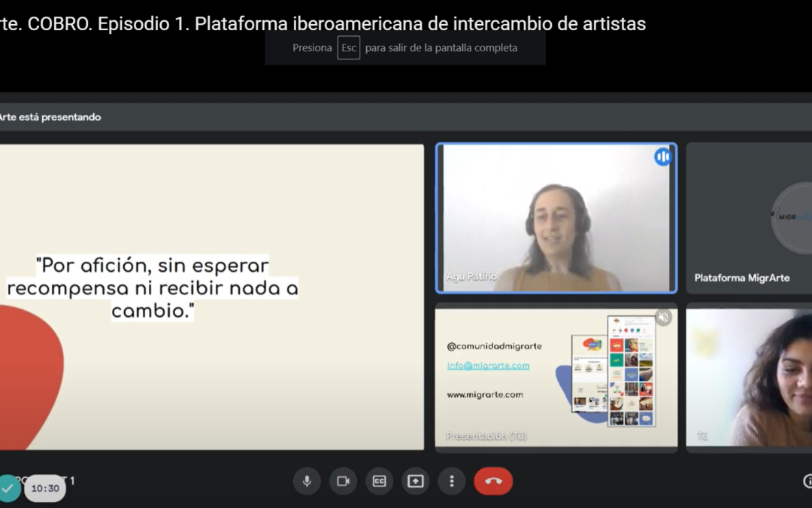Click the 10:30 time badge
This screenshot has height=508, width=812.
45,488
